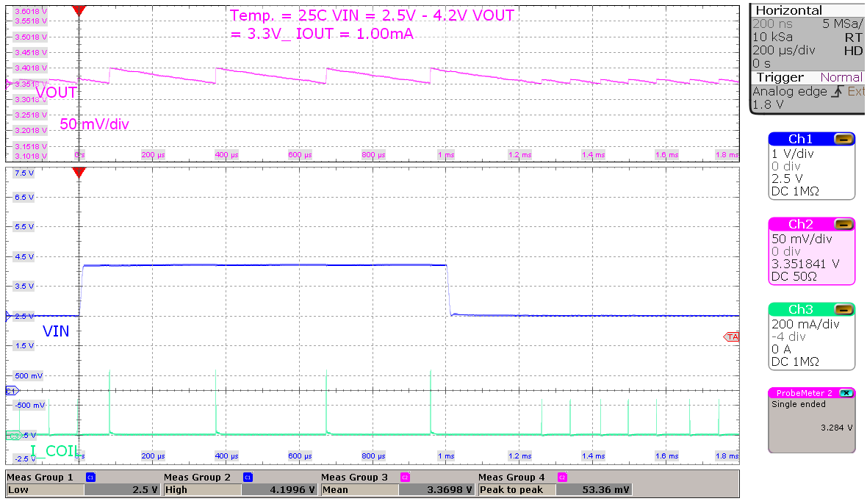Toggle the minimize button on the Ch1 descriptor
The width and height of the screenshot is (867, 504).
(x=843, y=138)
